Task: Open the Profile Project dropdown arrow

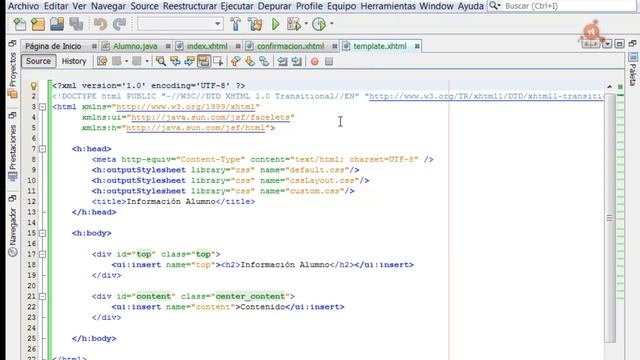Action: (331, 24)
